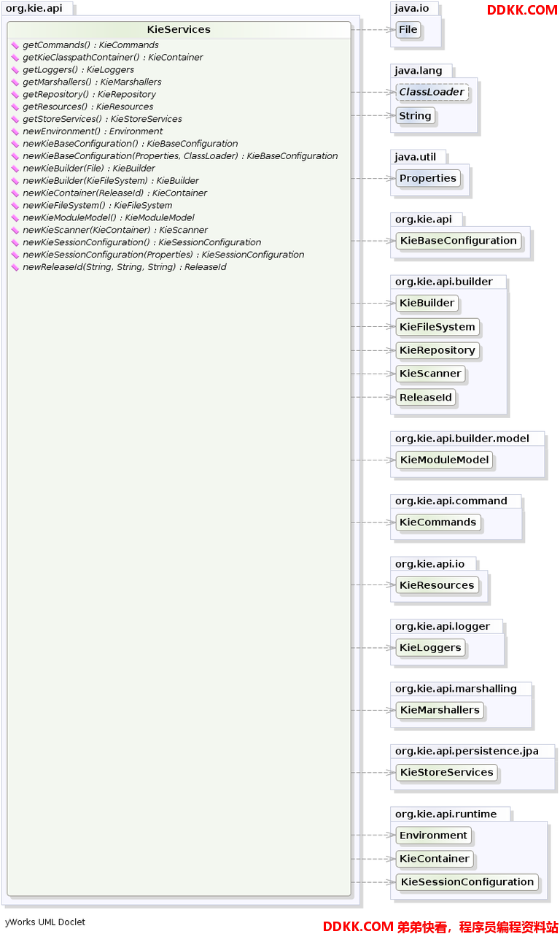Click method icon beside getCommands()

click(15, 45)
